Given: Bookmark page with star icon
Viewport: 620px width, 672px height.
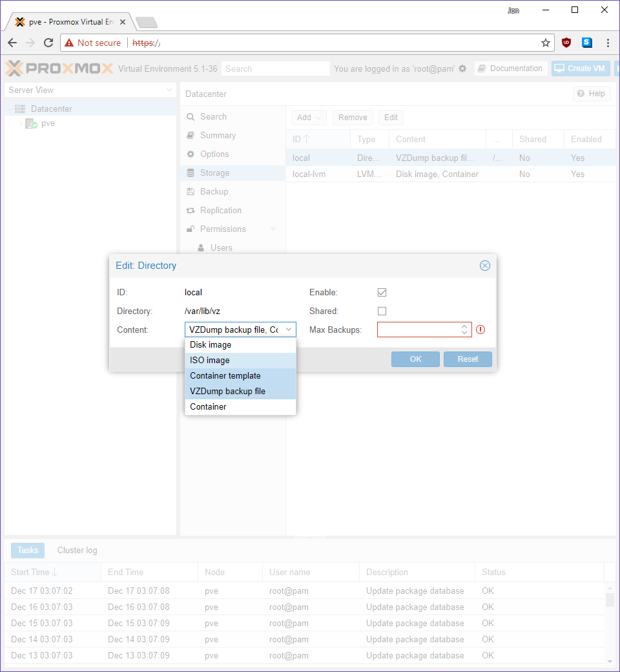Looking at the screenshot, I should click(546, 43).
